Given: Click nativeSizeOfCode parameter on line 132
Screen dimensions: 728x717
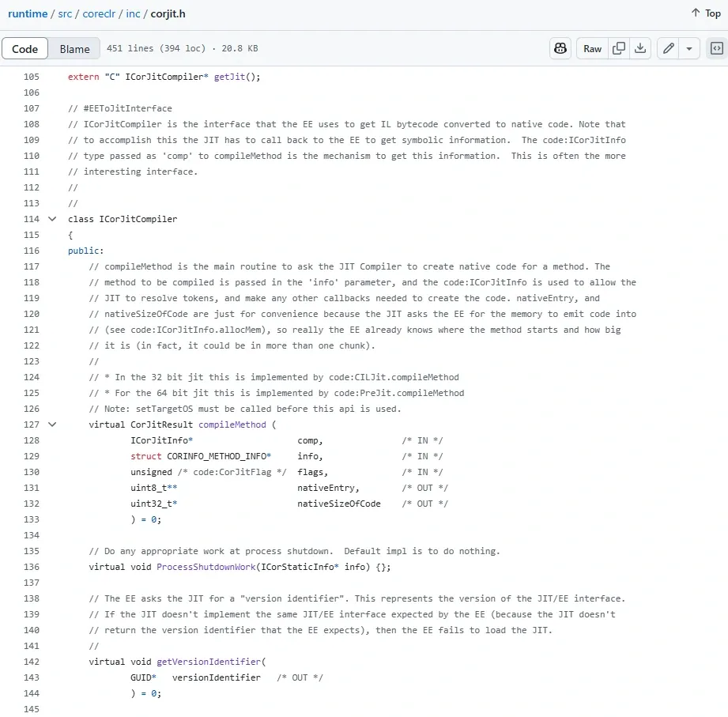Looking at the screenshot, I should pyautogui.click(x=339, y=504).
